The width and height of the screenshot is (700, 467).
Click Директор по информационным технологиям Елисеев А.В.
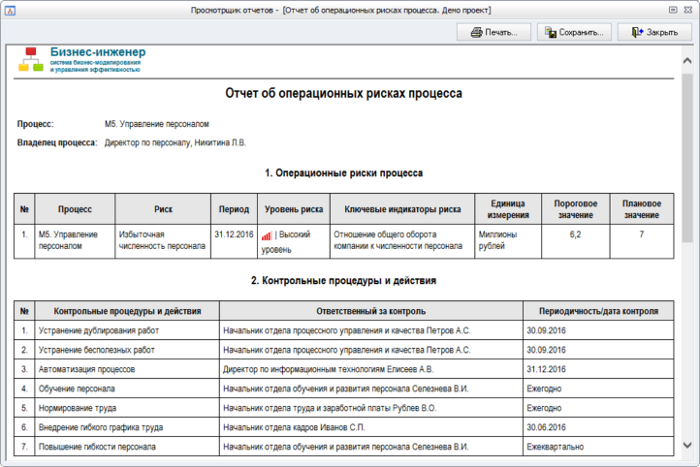(328, 369)
